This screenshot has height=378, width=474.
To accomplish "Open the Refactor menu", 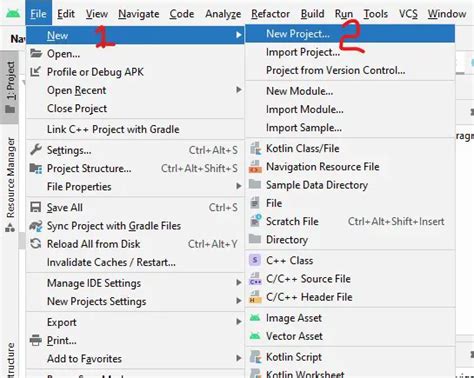I will click(x=270, y=14).
